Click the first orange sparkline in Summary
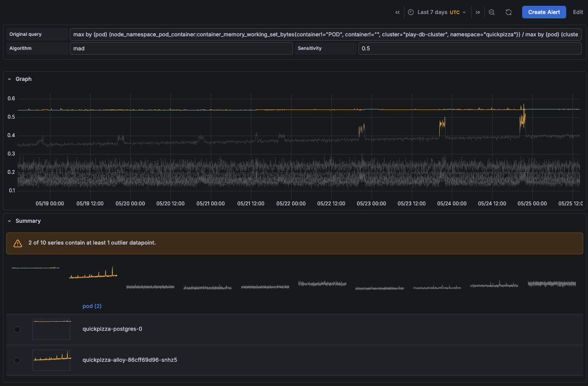Screen dimensions: 588x386 click(x=35, y=267)
